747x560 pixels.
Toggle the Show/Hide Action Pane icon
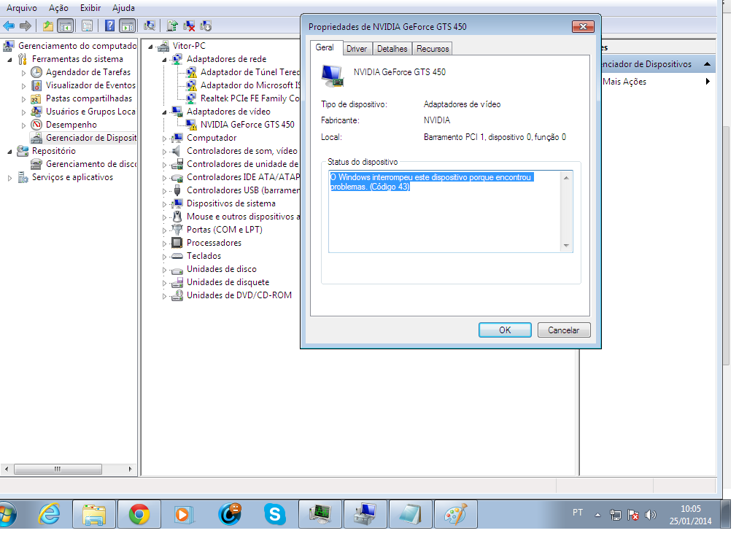[x=127, y=26]
